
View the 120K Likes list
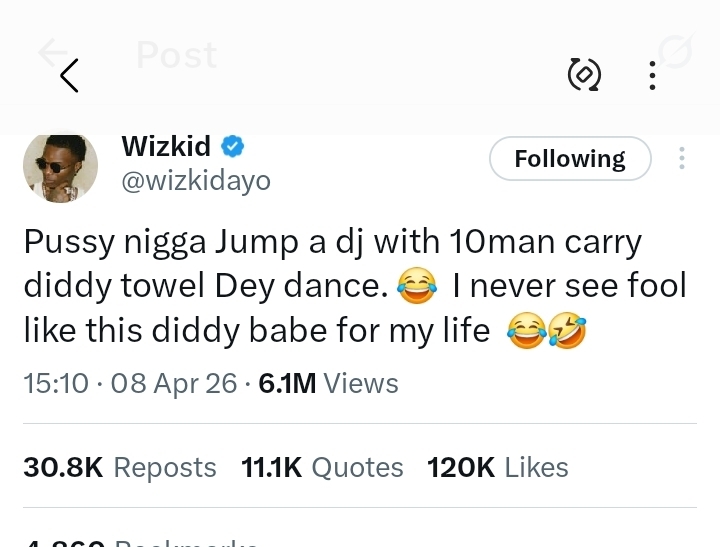point(497,467)
